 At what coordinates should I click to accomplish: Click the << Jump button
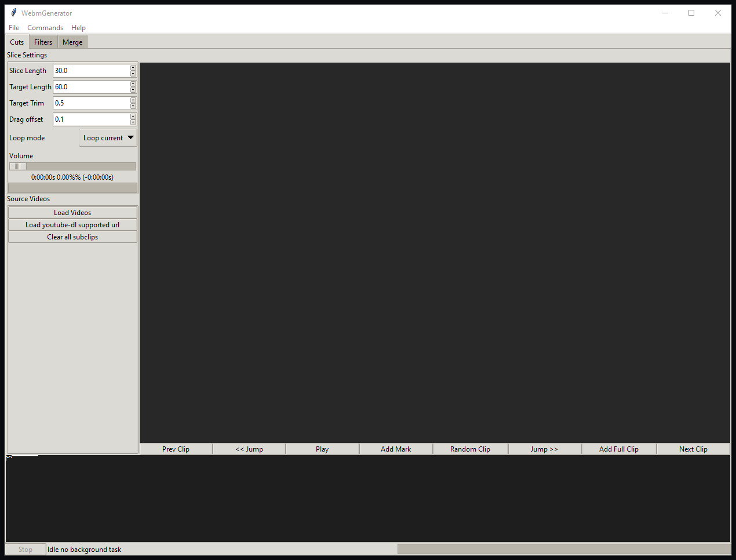pyautogui.click(x=249, y=449)
